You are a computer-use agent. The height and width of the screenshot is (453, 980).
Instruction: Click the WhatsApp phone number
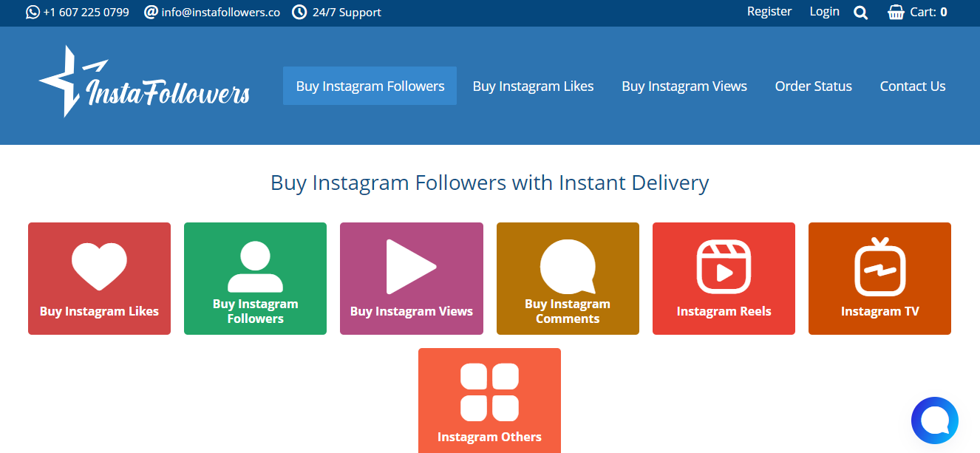click(86, 13)
